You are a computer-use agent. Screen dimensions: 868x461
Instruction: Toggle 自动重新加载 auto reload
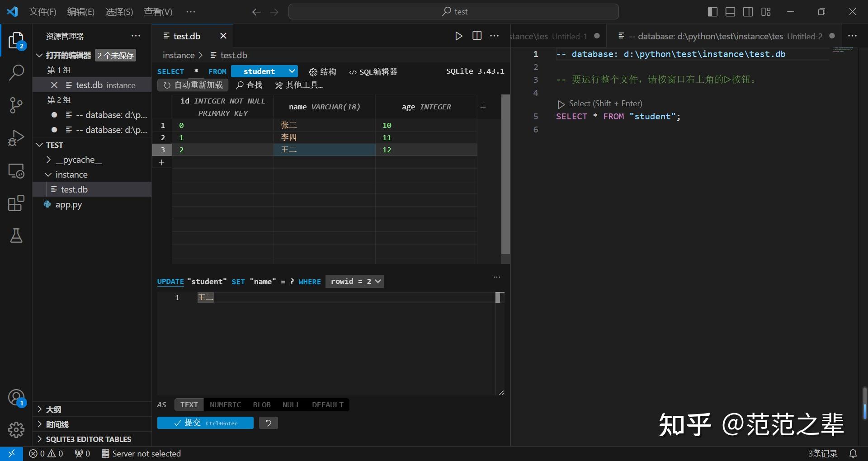pos(192,85)
